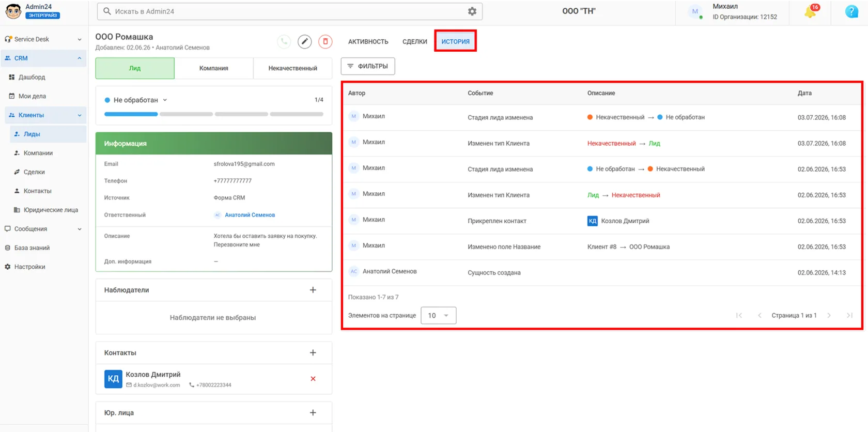Image resolution: width=868 pixels, height=432 pixels.
Task: Mark client as Некачественный type
Action: click(292, 68)
